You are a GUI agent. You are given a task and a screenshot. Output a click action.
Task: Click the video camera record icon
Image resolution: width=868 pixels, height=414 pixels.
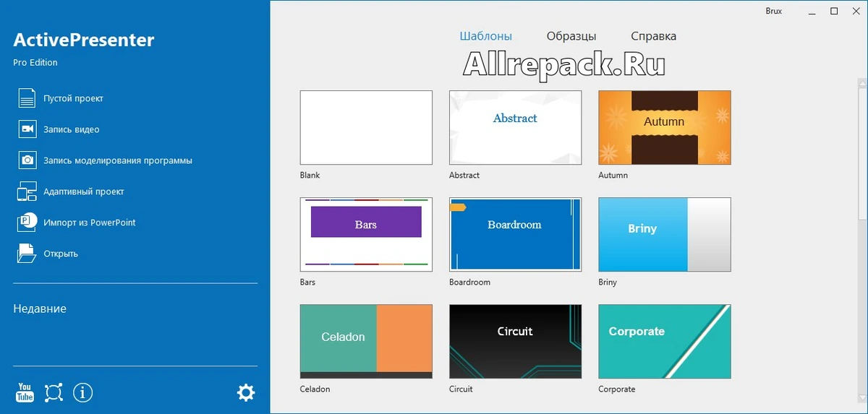coord(27,129)
